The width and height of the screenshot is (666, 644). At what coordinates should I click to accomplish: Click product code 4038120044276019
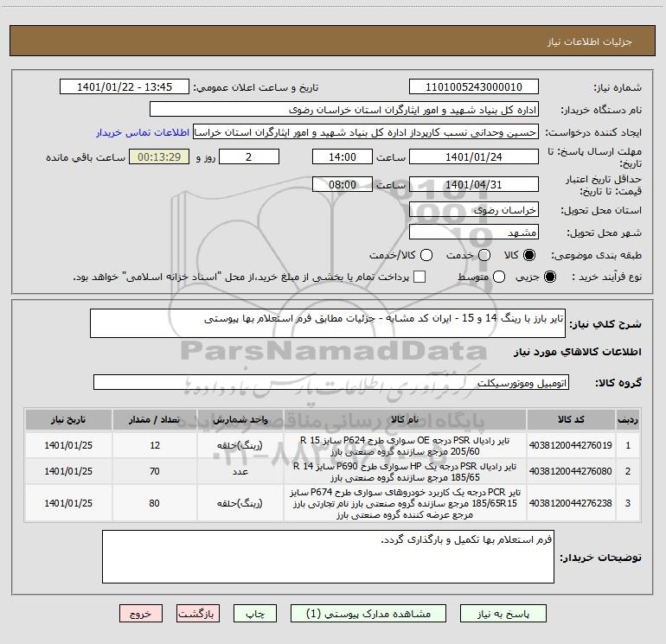(x=571, y=445)
